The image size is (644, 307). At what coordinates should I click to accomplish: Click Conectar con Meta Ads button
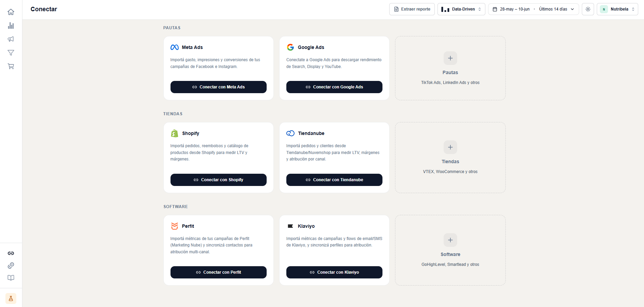218,87
